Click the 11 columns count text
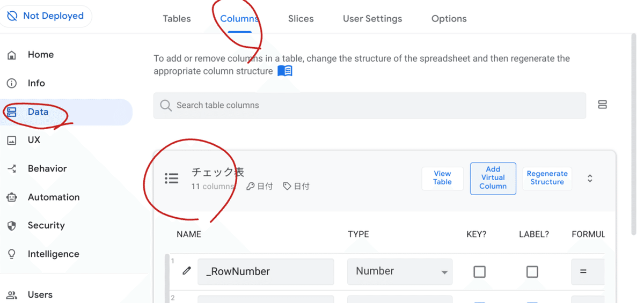This screenshot has height=303, width=644. pos(213,187)
